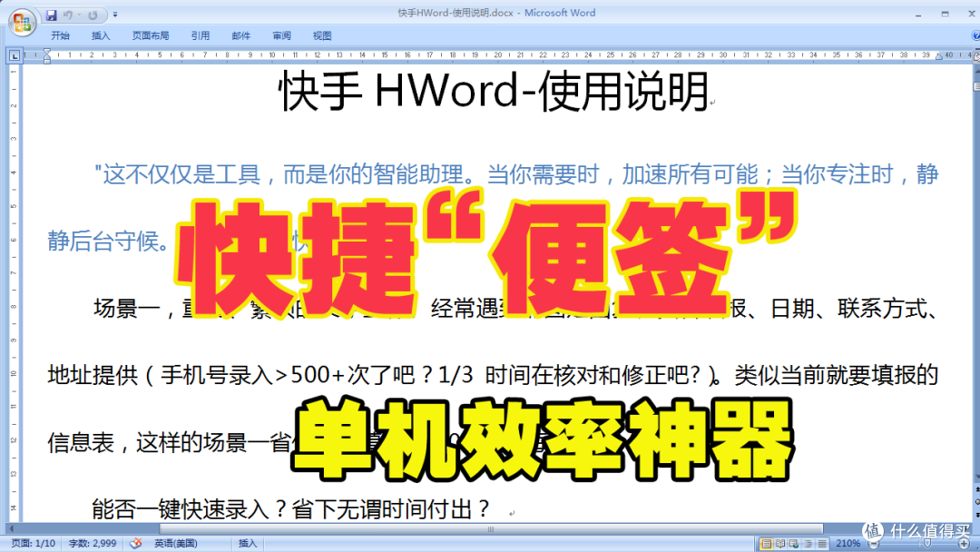Open the 开始 ribbon tab
This screenshot has width=980, height=552.
pos(60,35)
